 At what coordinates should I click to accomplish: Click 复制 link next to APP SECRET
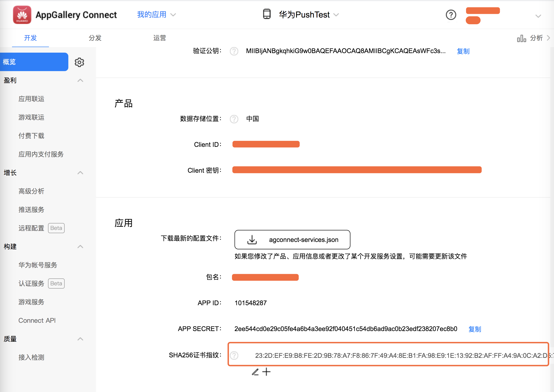pyautogui.click(x=474, y=329)
